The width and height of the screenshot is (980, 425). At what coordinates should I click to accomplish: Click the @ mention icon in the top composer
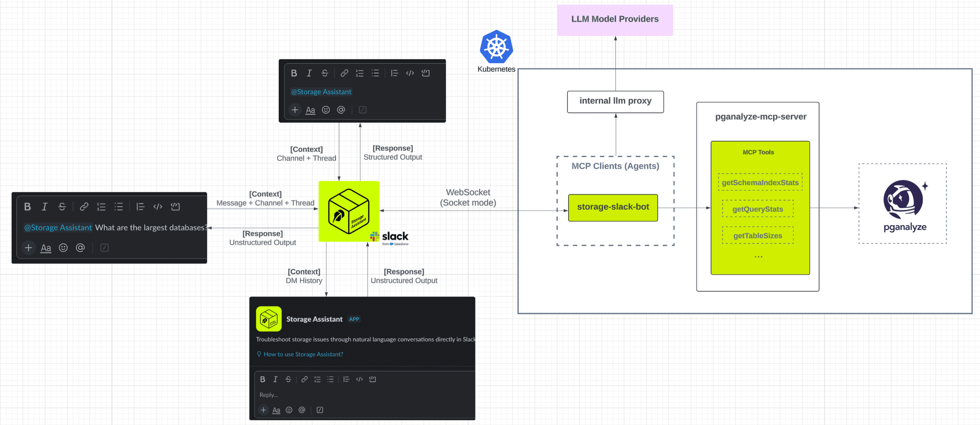(341, 110)
